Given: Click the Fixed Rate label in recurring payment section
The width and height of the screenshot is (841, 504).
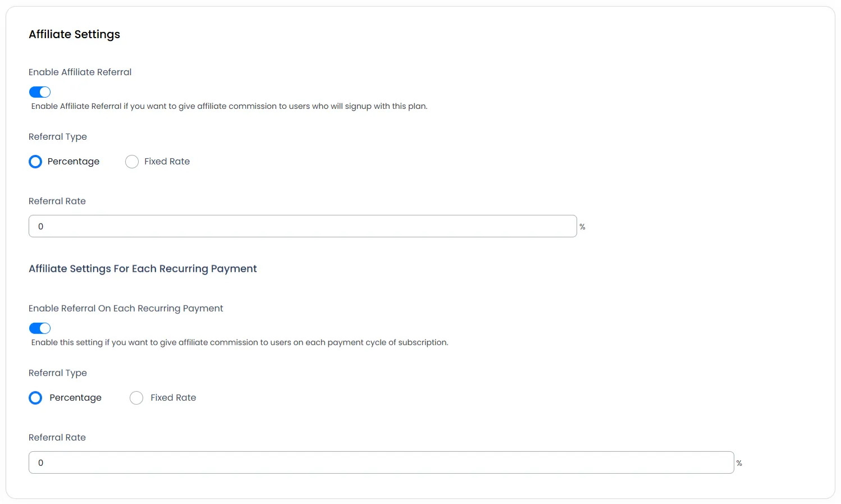Looking at the screenshot, I should [173, 398].
